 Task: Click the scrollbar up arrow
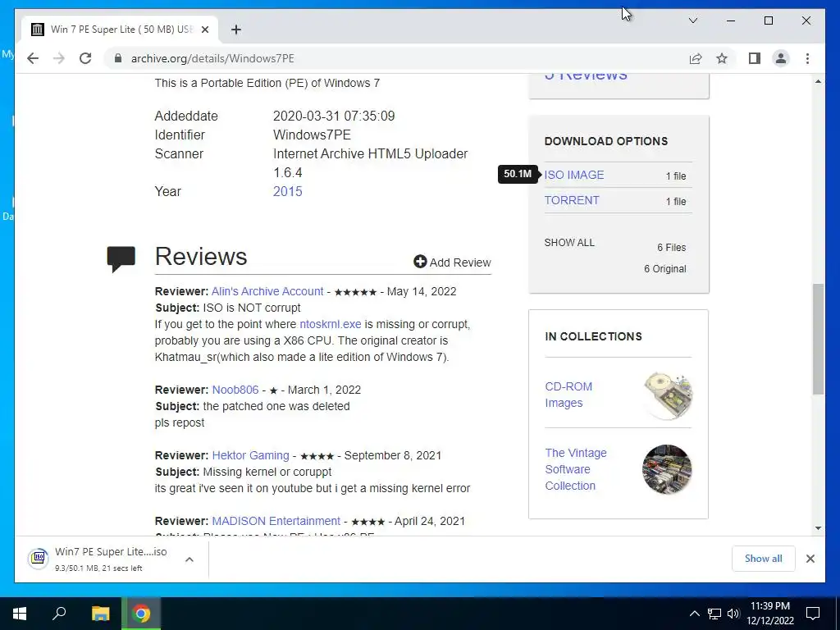tap(818, 81)
